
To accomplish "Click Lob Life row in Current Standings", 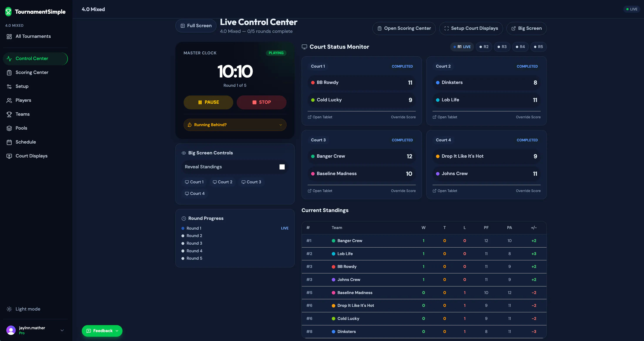I will pyautogui.click(x=424, y=254).
